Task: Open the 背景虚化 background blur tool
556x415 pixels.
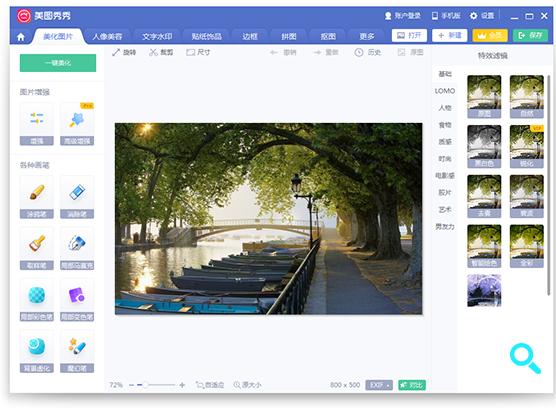Action: point(37,351)
